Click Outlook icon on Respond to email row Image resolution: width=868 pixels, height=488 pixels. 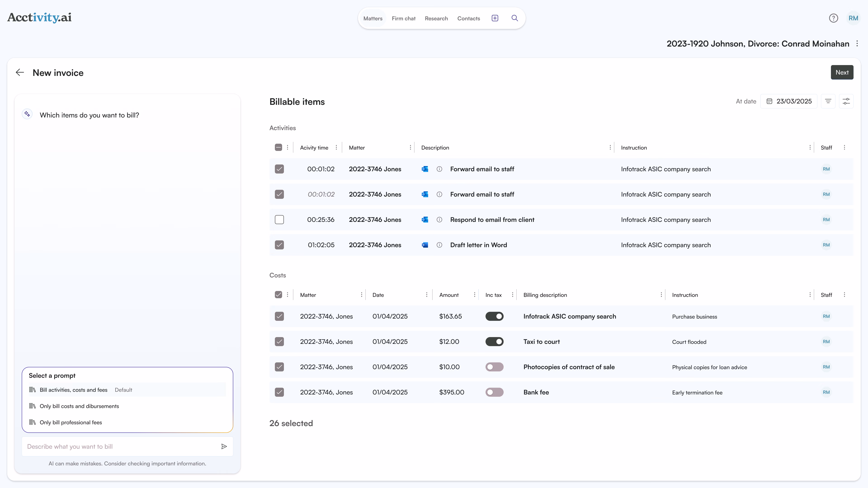425,220
